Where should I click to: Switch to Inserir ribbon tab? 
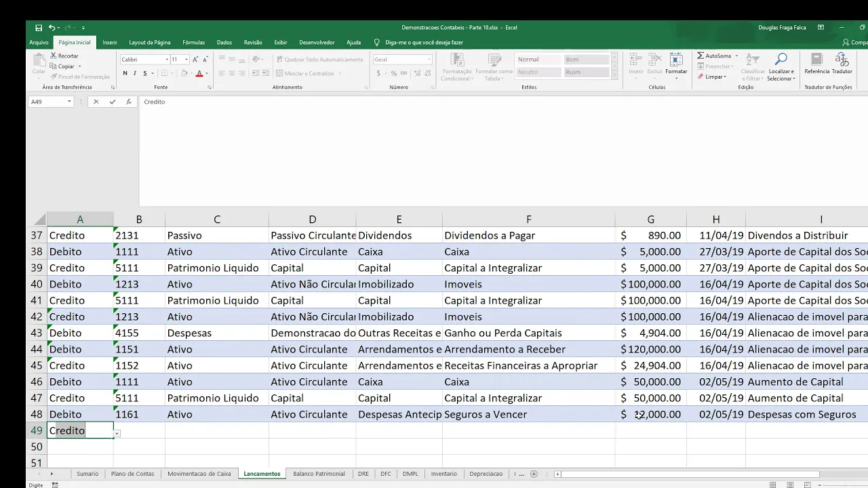click(110, 42)
